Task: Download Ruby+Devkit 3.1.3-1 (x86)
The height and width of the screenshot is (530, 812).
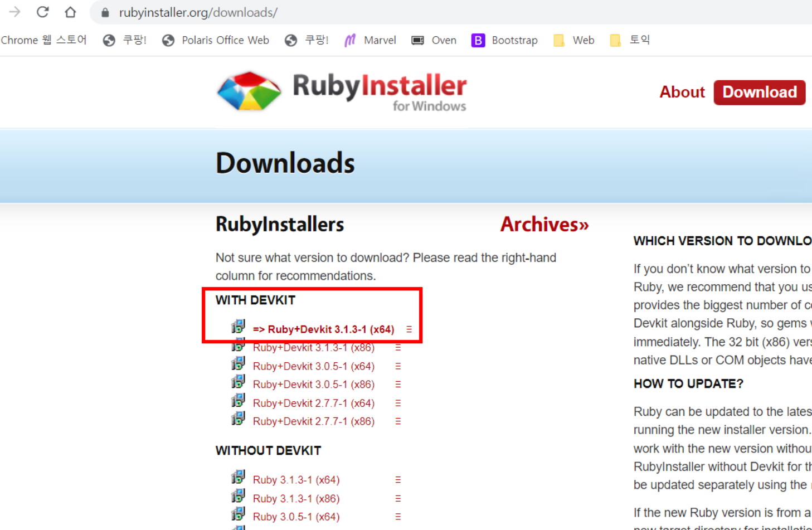Action: tap(314, 348)
